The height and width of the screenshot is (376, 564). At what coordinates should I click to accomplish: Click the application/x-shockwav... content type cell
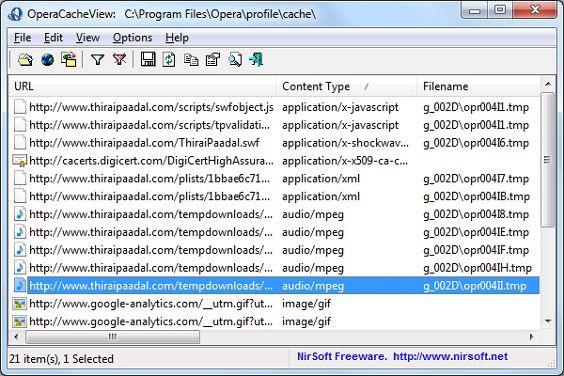tap(345, 143)
